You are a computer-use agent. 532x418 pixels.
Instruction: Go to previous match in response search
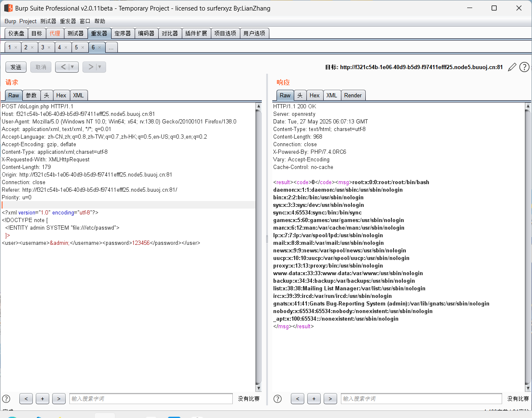(298, 399)
